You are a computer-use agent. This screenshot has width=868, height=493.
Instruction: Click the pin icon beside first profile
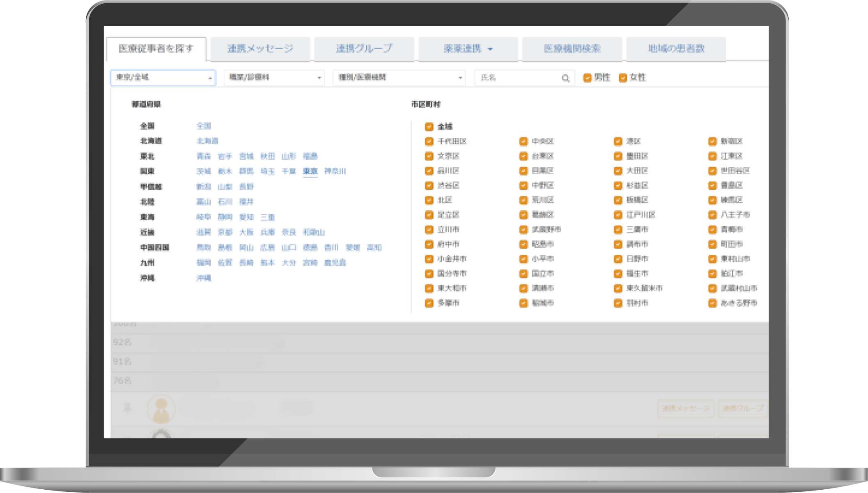coord(127,408)
